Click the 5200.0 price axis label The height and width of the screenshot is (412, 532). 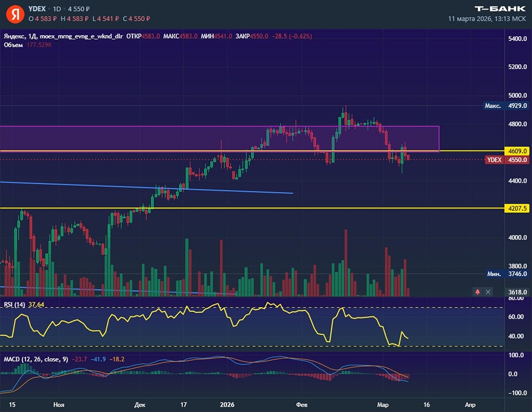pos(518,67)
